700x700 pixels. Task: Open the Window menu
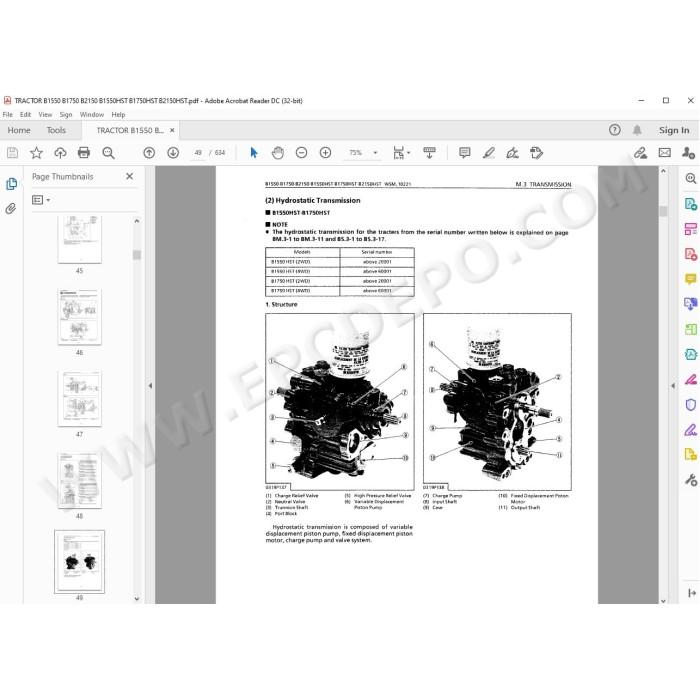pyautogui.click(x=92, y=115)
